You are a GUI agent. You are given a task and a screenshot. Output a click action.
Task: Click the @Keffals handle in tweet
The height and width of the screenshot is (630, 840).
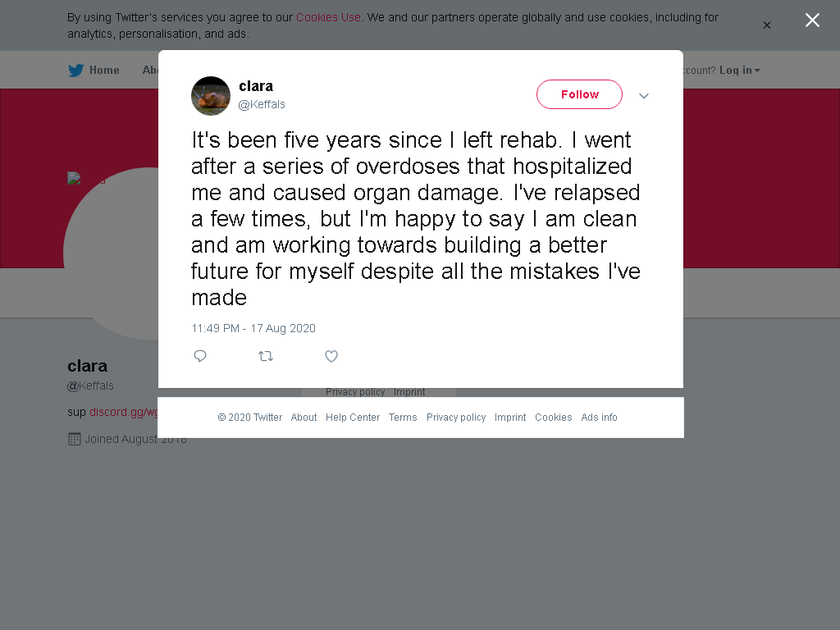[x=262, y=104]
